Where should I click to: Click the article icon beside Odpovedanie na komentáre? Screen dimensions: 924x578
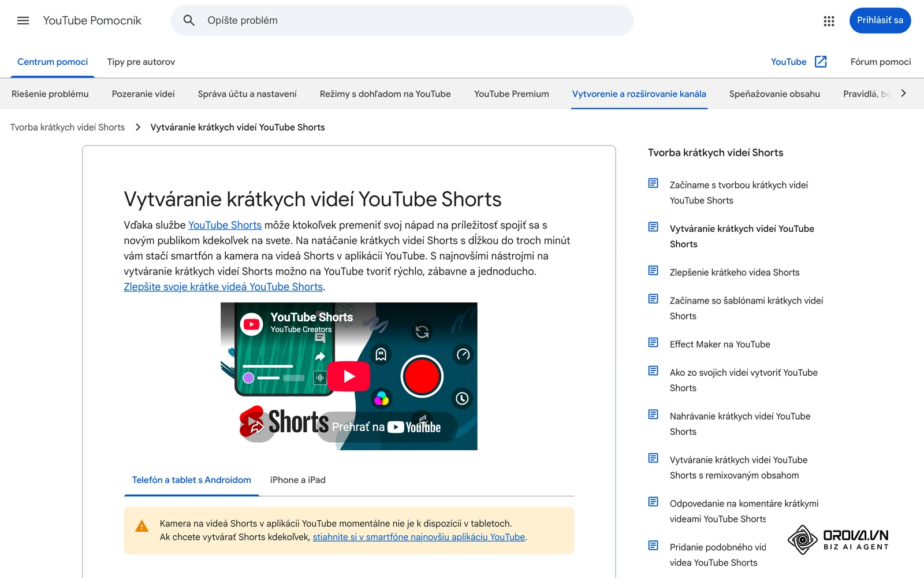click(653, 502)
